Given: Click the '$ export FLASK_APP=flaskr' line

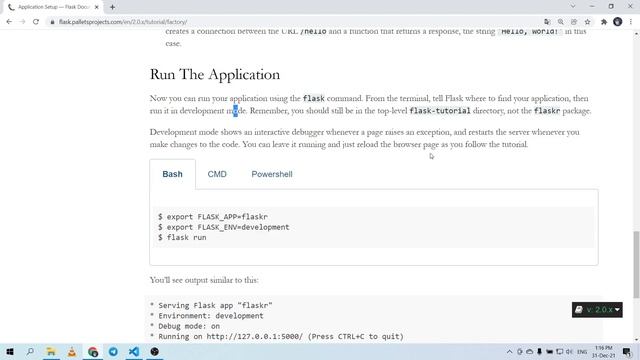Looking at the screenshot, I should 213,217.
